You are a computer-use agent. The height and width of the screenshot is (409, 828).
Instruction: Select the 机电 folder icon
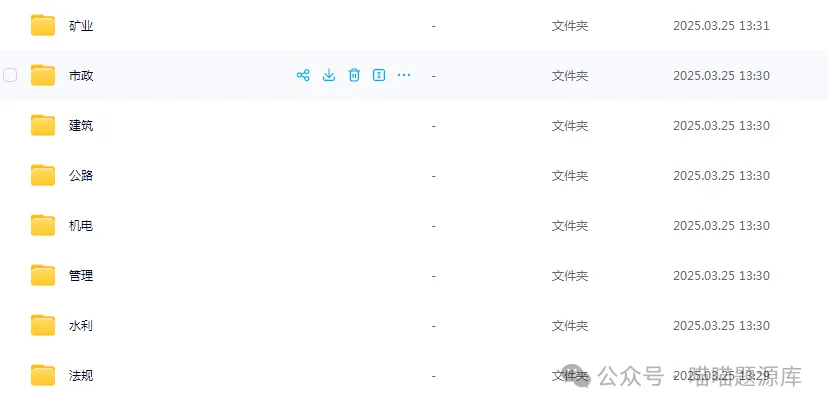[43, 225]
